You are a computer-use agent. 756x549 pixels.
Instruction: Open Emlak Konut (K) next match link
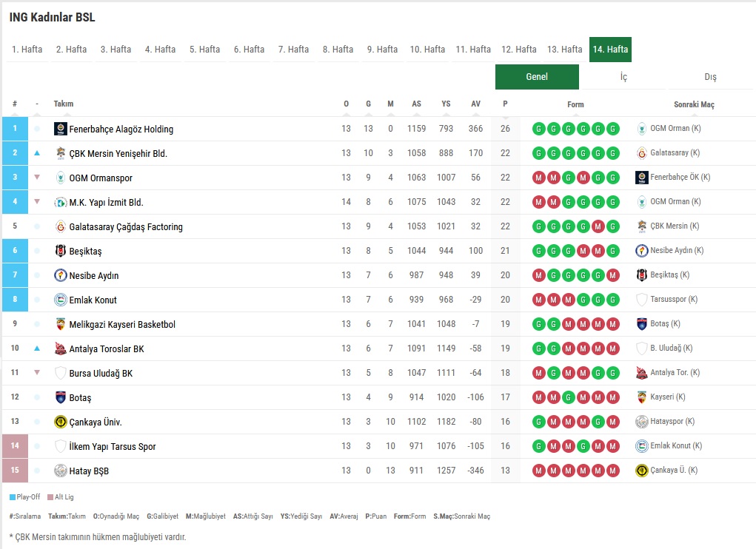pyautogui.click(x=676, y=445)
